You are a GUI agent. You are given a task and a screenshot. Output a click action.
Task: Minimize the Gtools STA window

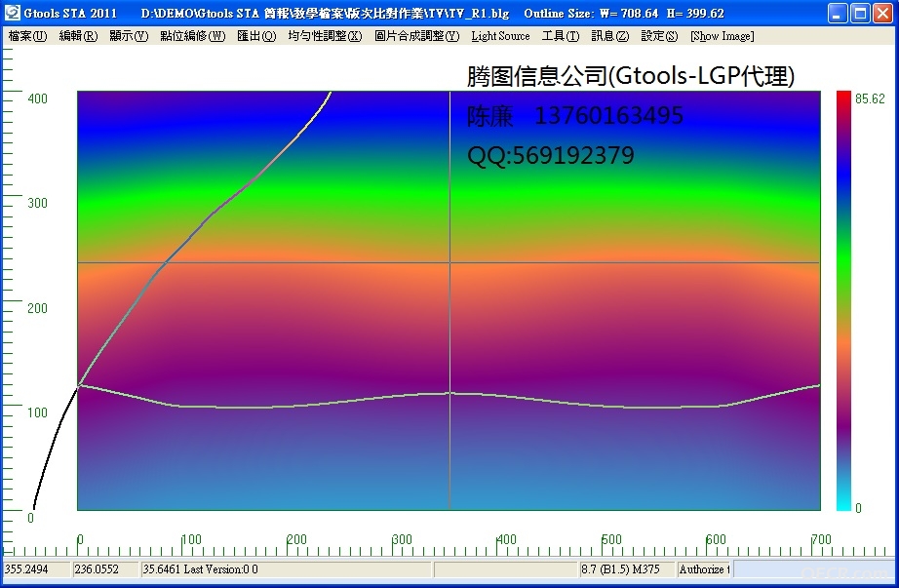[x=838, y=14]
